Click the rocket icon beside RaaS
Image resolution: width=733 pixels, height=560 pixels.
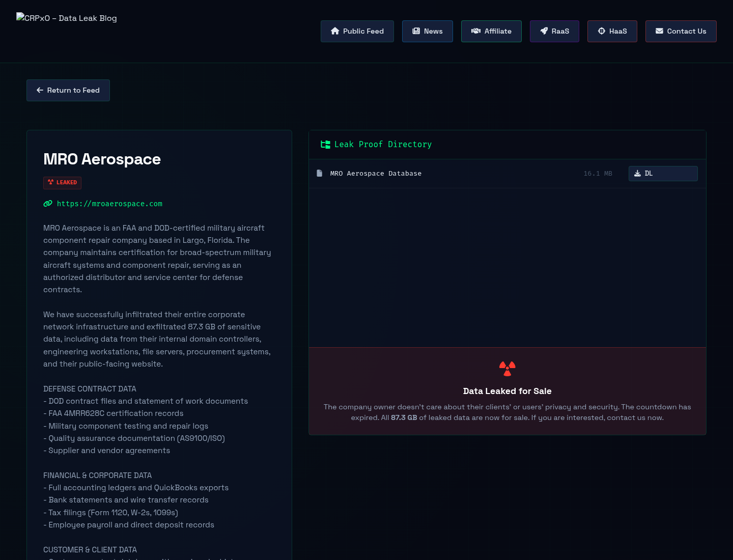point(544,31)
